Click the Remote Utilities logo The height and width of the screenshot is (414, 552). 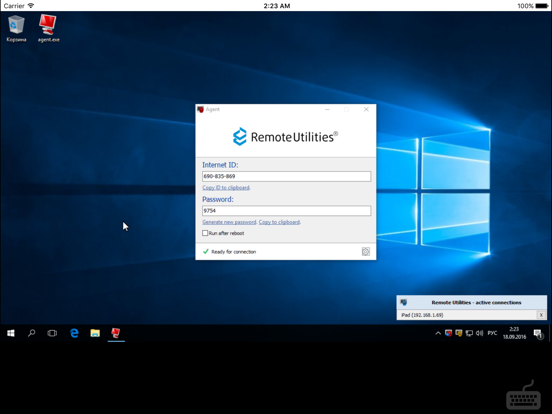point(286,137)
